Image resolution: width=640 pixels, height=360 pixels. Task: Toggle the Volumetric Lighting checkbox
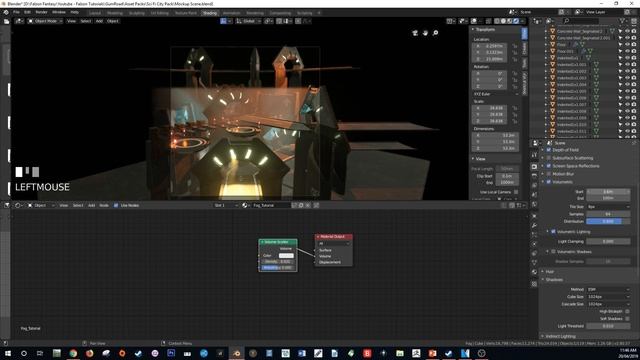point(553,231)
